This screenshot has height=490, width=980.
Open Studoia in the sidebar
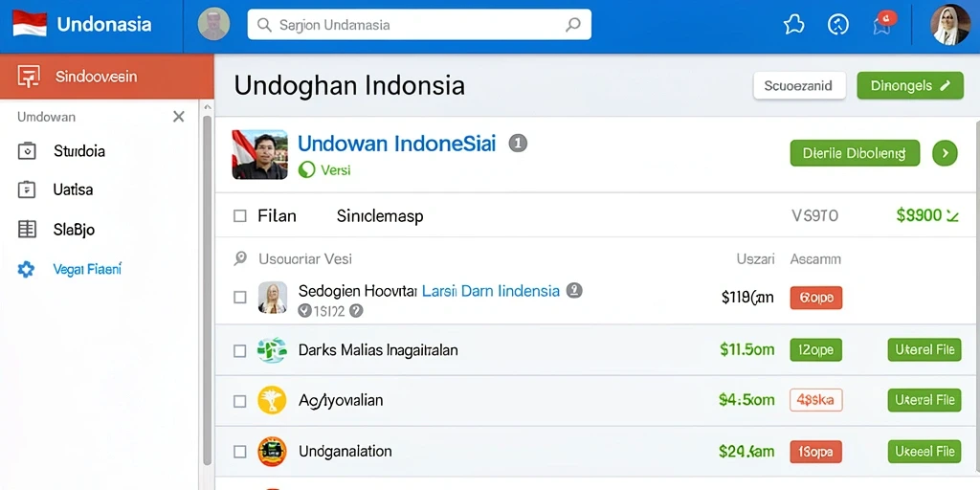point(79,150)
